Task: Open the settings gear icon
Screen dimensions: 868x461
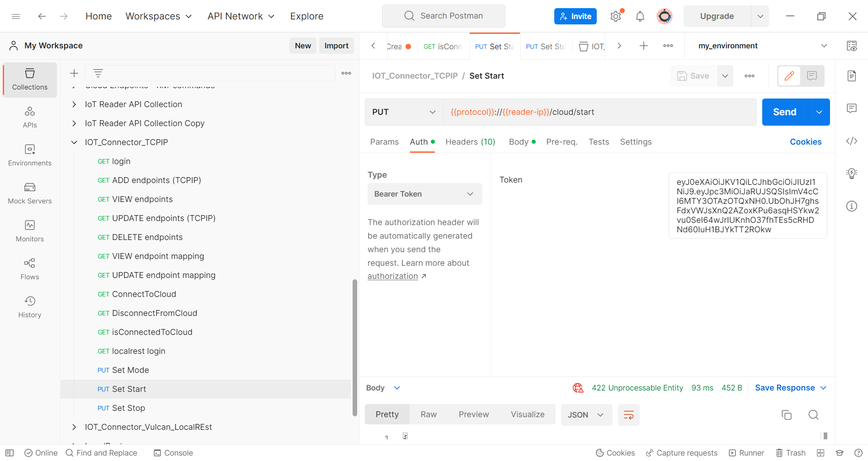Action: (x=616, y=16)
